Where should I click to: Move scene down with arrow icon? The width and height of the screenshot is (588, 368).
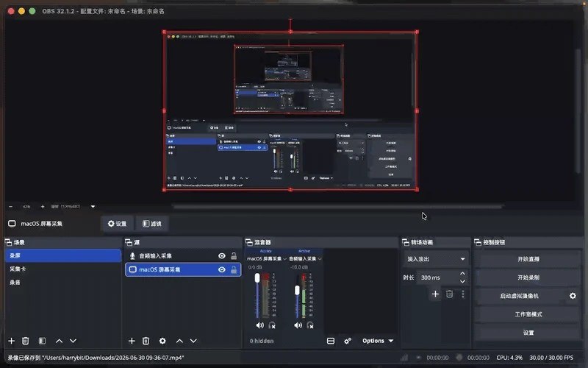point(73,341)
